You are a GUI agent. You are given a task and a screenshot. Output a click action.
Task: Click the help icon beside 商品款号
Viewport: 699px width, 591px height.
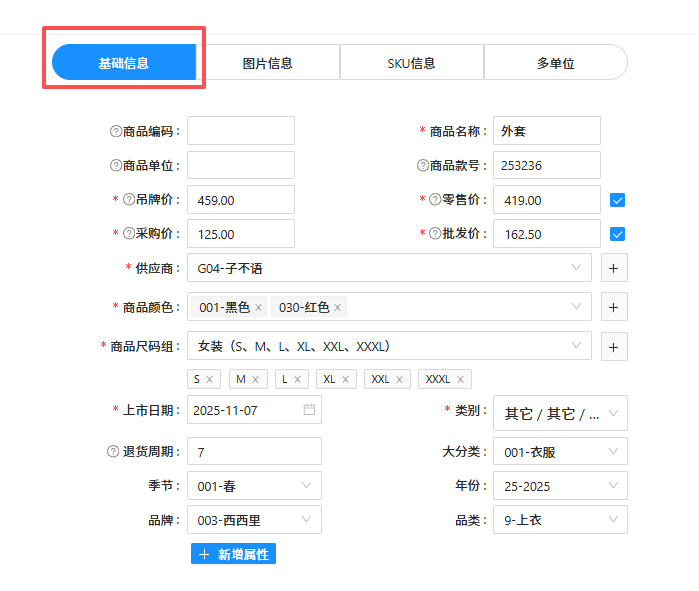(423, 165)
